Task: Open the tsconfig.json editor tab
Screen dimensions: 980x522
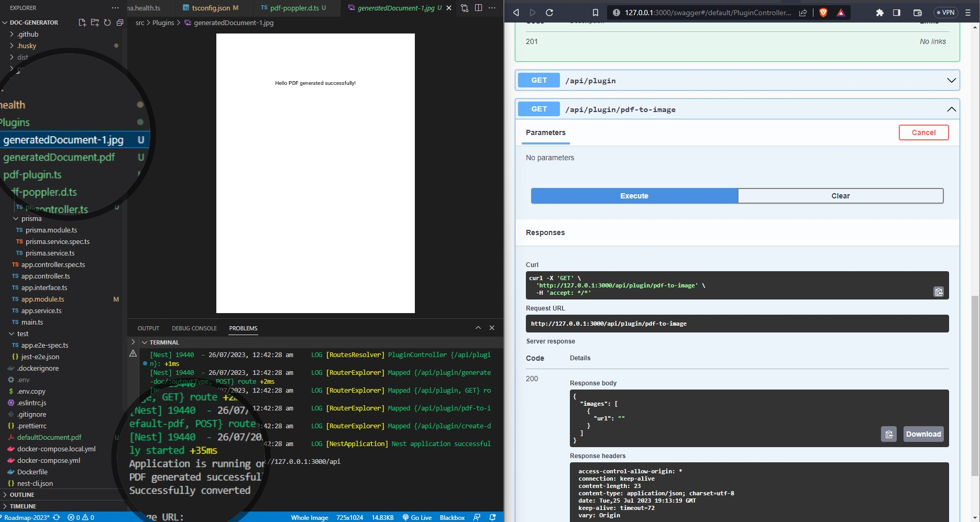Action: (x=211, y=8)
